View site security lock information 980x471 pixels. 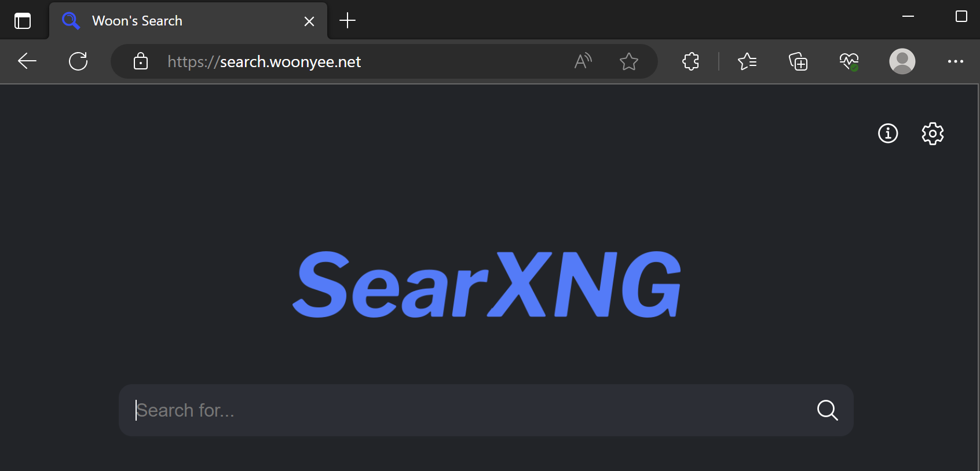coord(141,61)
